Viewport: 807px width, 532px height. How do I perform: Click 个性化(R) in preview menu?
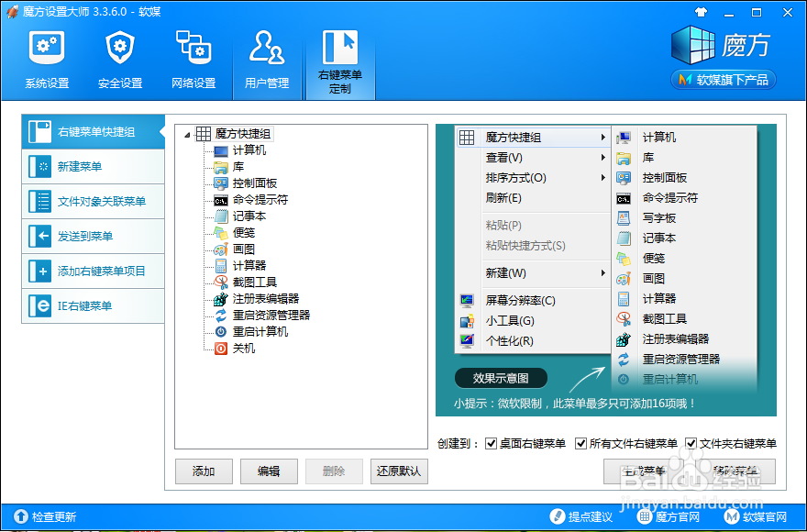coord(533,341)
